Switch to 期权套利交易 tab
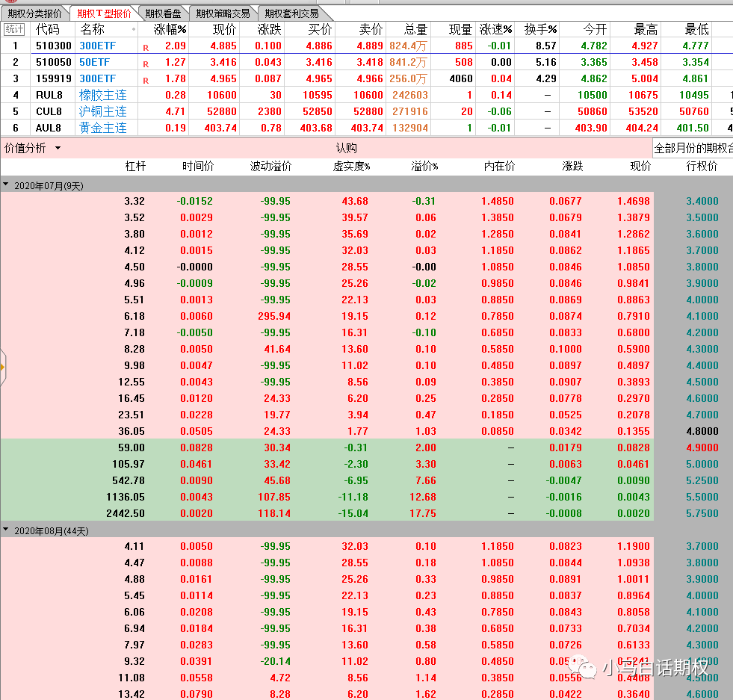The image size is (733, 700). [291, 13]
